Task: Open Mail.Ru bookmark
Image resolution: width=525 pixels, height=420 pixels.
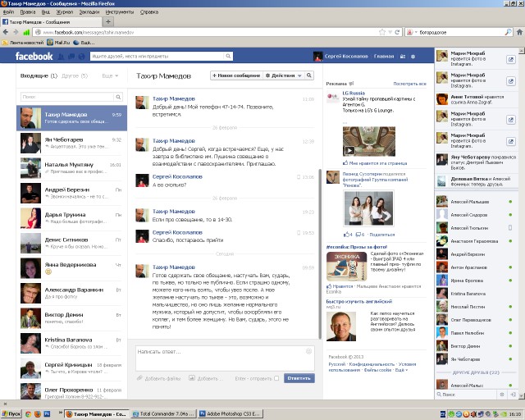Action: (58, 43)
